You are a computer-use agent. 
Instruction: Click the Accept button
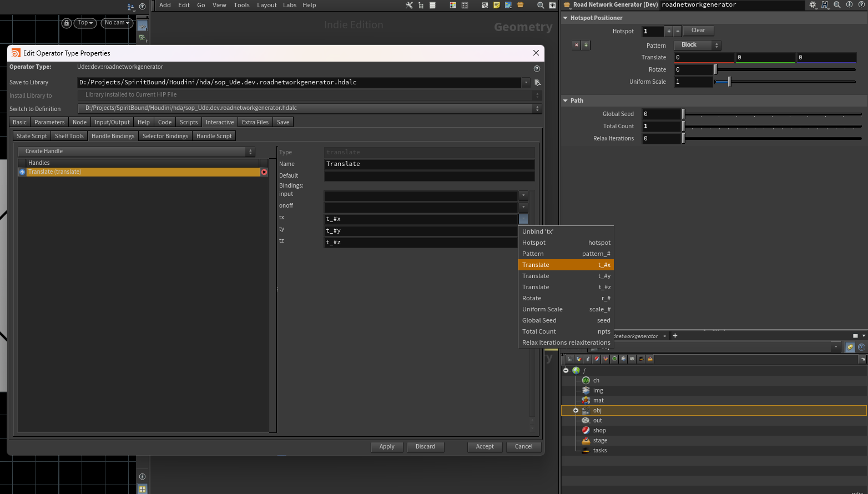pyautogui.click(x=485, y=447)
